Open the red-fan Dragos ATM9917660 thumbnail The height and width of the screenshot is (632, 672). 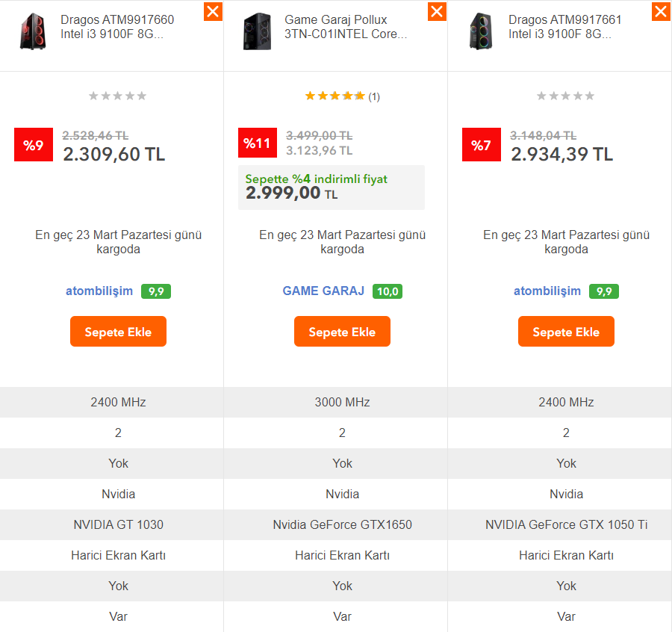(33, 31)
